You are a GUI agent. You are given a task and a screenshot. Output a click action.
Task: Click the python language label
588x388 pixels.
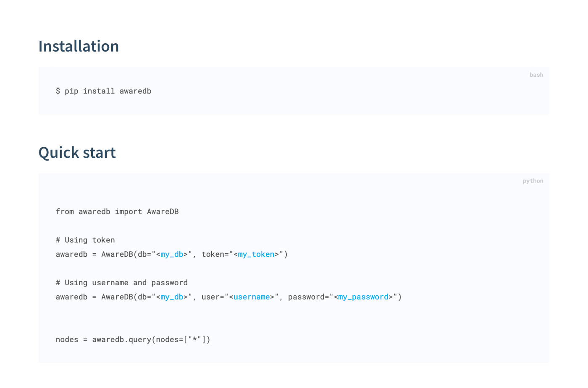pyautogui.click(x=533, y=181)
